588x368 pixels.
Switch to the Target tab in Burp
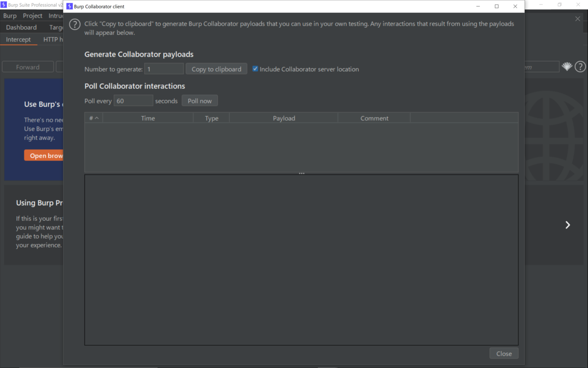pyautogui.click(x=56, y=27)
